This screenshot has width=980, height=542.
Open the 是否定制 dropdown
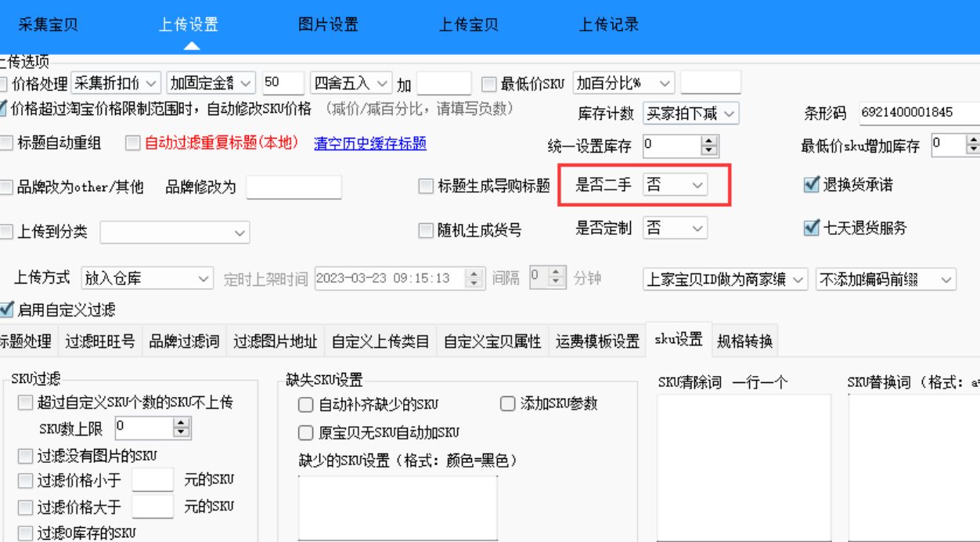coord(675,228)
